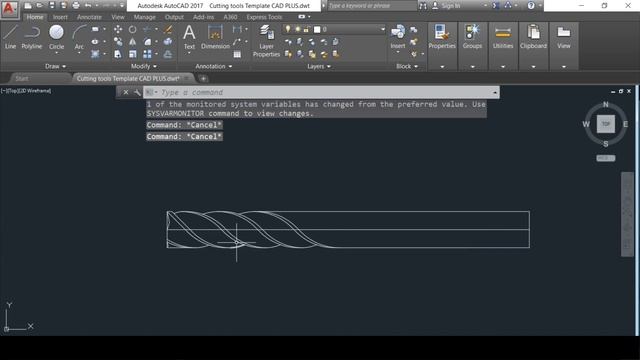Toggle layer freeze sun icon

[x=297, y=29]
